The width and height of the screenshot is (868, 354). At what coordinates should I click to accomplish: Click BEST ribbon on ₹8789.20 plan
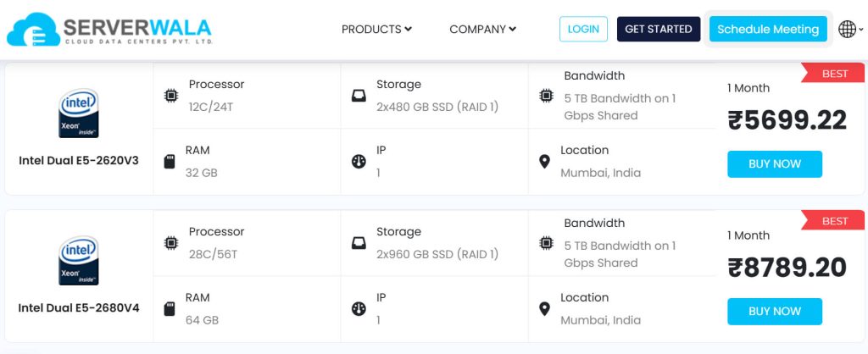[833, 221]
